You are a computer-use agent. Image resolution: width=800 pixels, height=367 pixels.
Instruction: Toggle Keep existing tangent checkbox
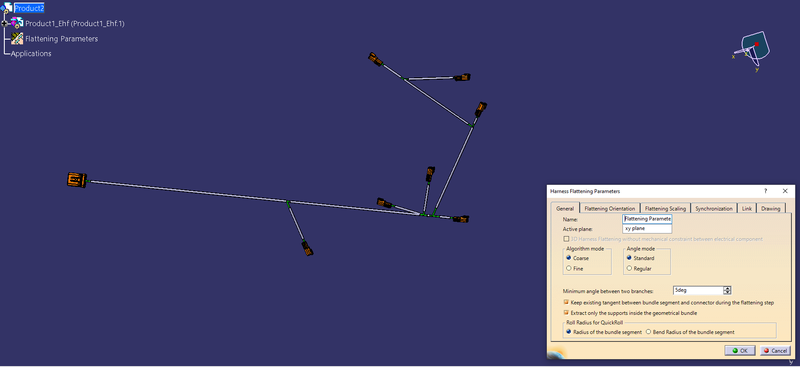(x=566, y=303)
